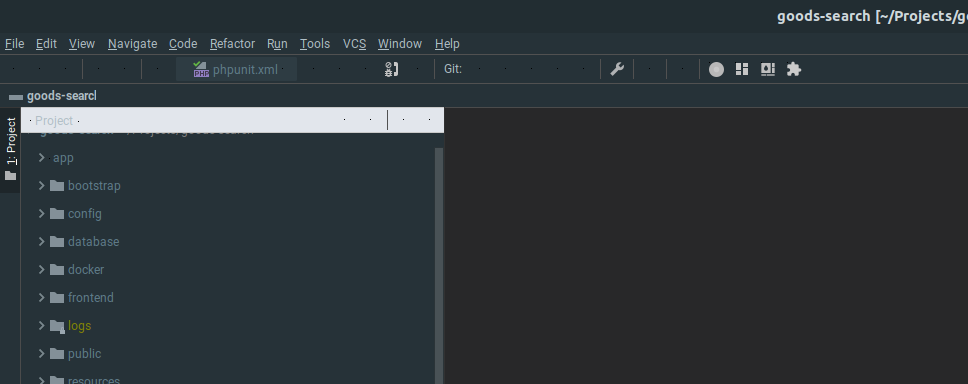Viewport: 968px width, 384px height.
Task: Open Settings via the wrench icon
Action: (617, 69)
